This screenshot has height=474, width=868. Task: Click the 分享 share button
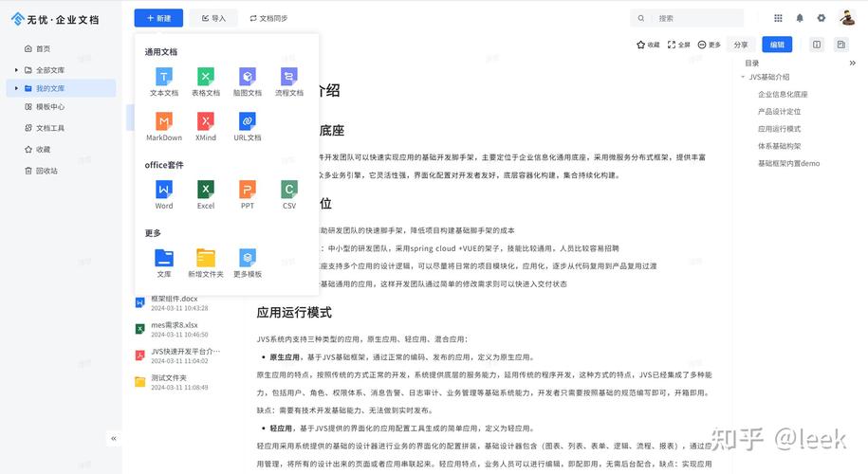pos(741,45)
